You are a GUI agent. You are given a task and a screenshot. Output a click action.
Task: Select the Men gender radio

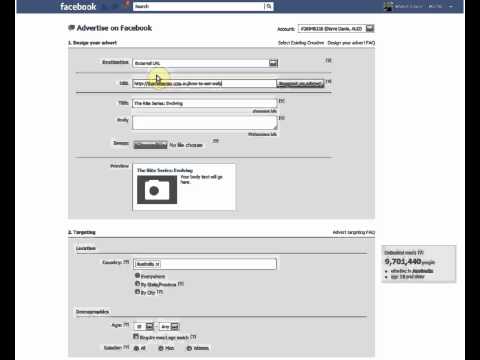(x=161, y=348)
